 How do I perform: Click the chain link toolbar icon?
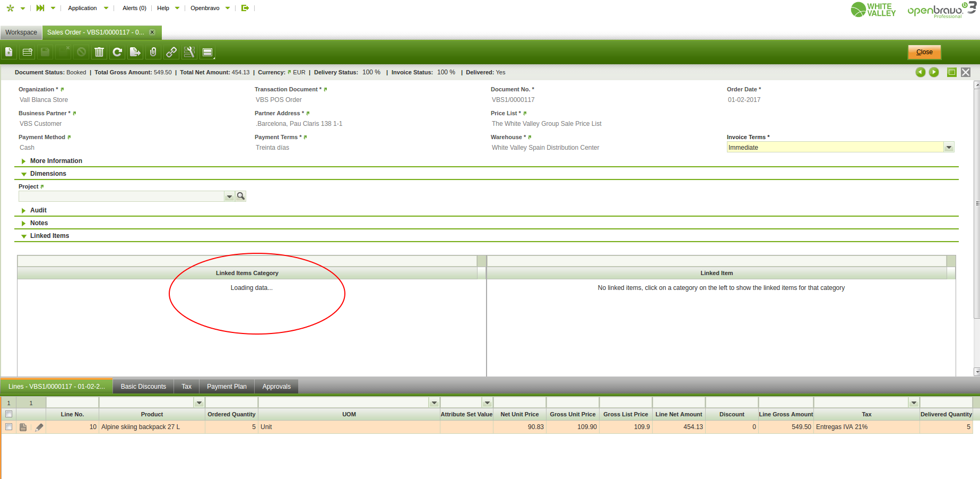171,52
